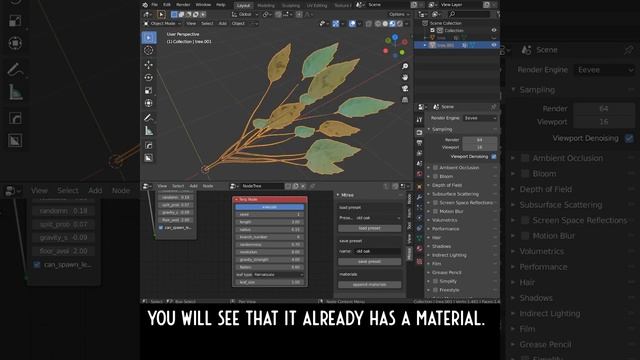Open the top bar Render menu
Viewport: 640px width, 360px height.
click(183, 5)
